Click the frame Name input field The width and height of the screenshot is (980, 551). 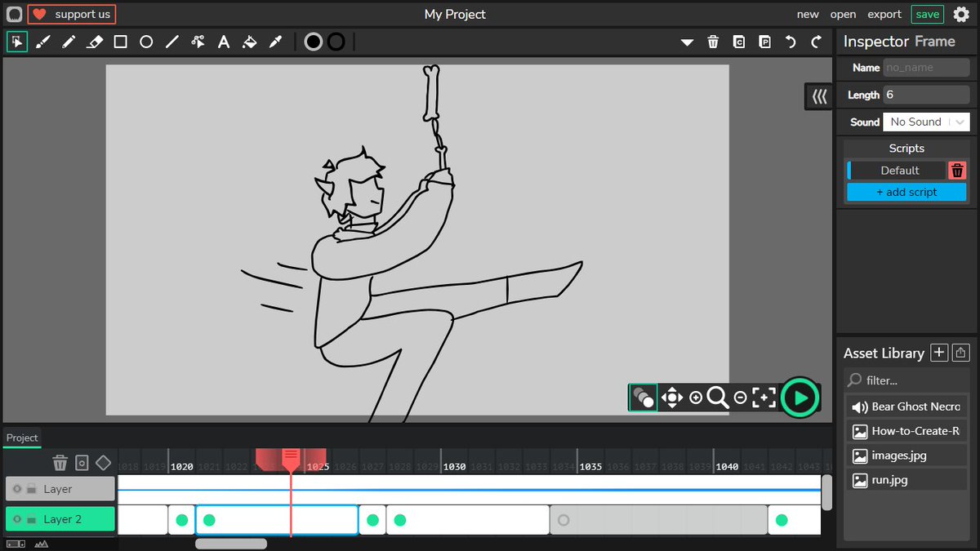coord(927,68)
